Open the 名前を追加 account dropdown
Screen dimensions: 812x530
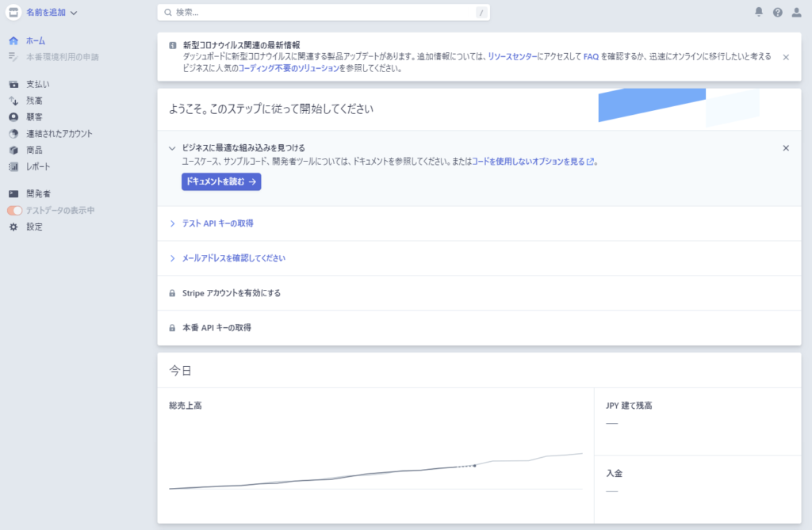click(52, 13)
